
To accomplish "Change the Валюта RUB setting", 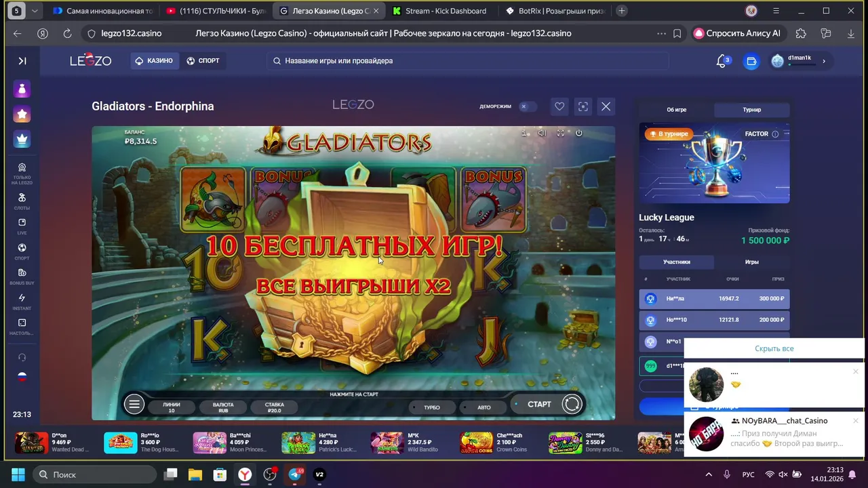I will click(x=223, y=407).
